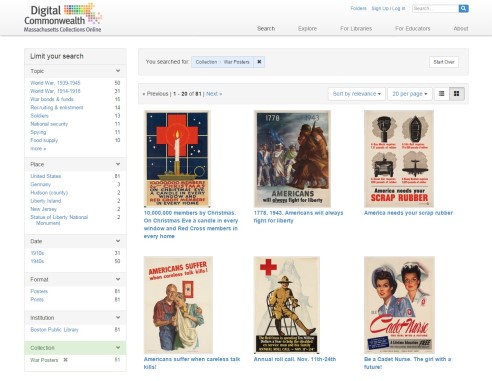
Task: Filter by United States place
Action: pyautogui.click(x=46, y=176)
